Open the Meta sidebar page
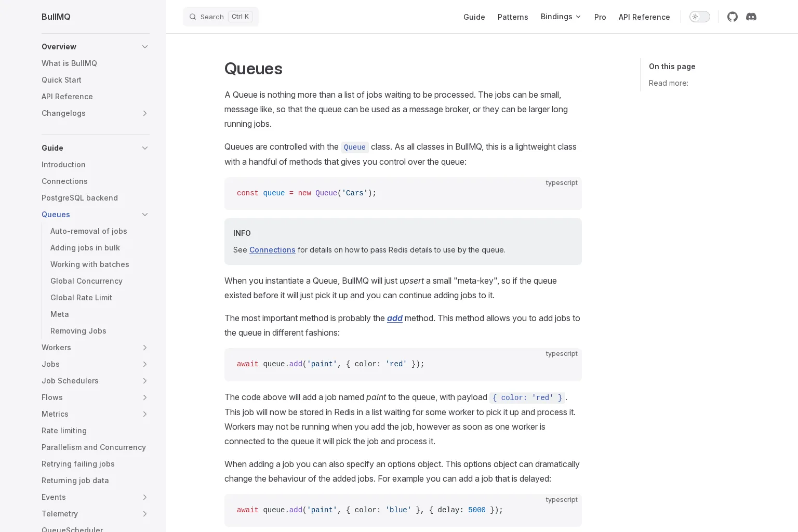The width and height of the screenshot is (798, 532). coord(60,314)
